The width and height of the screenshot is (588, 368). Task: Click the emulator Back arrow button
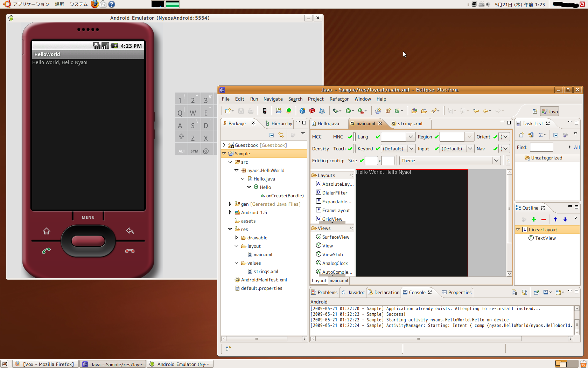pos(130,231)
